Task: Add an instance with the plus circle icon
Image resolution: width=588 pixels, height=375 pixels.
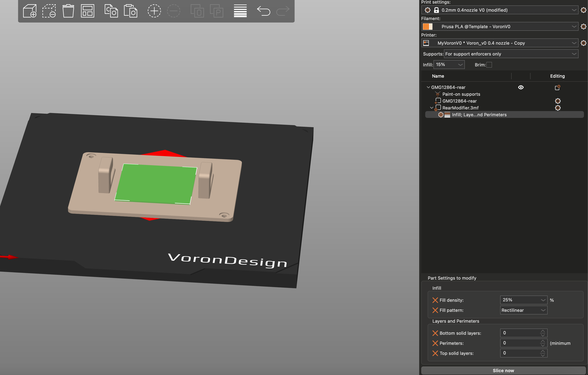Action: pyautogui.click(x=154, y=11)
